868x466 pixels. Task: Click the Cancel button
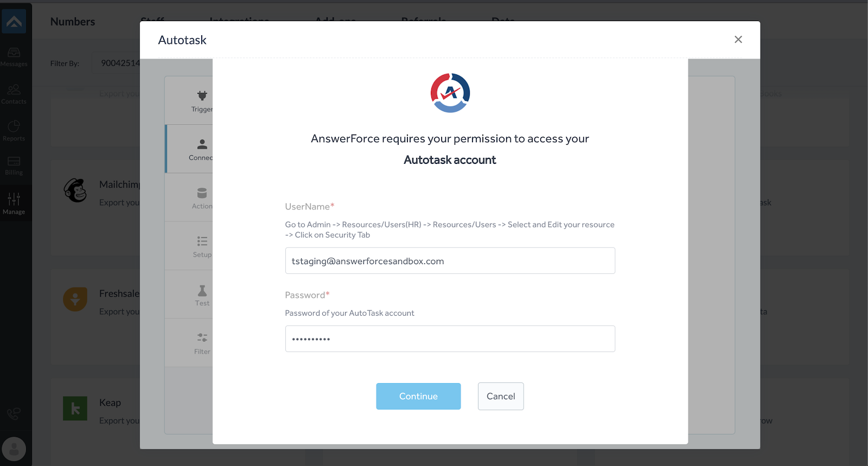(501, 396)
